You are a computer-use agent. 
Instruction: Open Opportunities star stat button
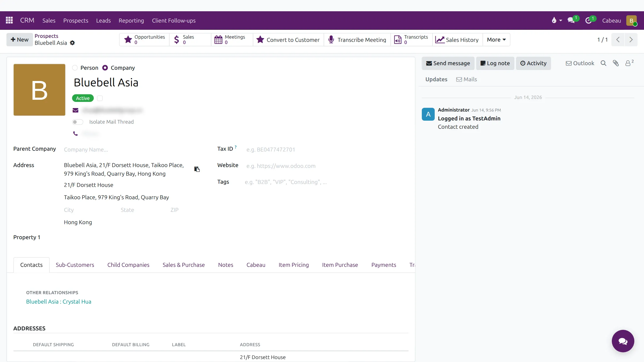tap(144, 40)
